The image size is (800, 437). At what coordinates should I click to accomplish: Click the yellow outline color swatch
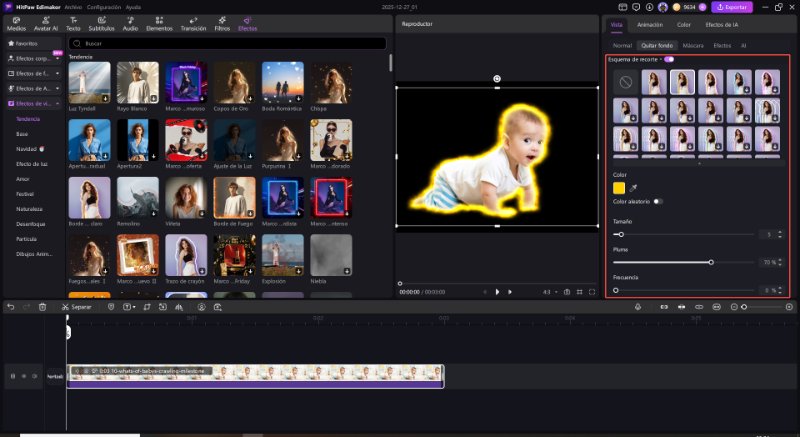coord(619,188)
